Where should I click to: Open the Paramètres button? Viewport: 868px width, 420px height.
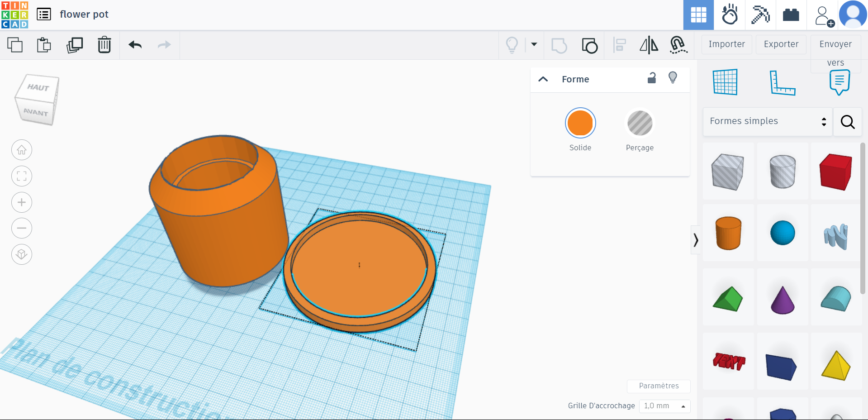[659, 386]
